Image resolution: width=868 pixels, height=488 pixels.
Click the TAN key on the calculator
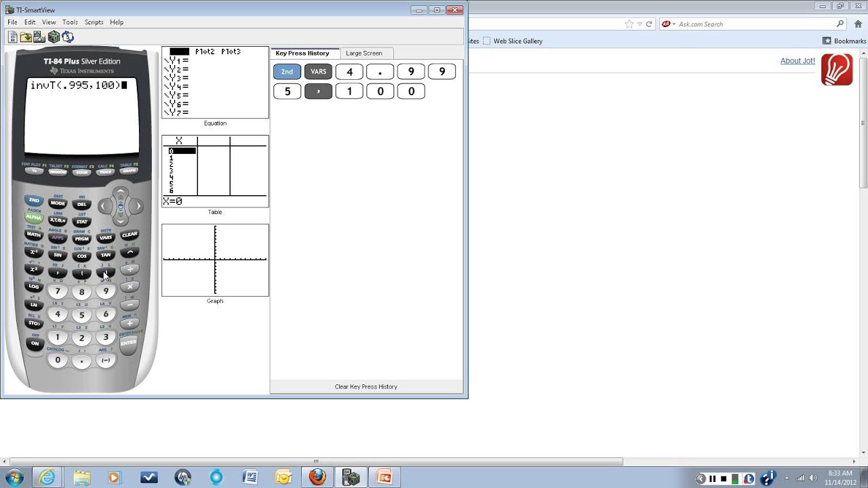click(106, 256)
